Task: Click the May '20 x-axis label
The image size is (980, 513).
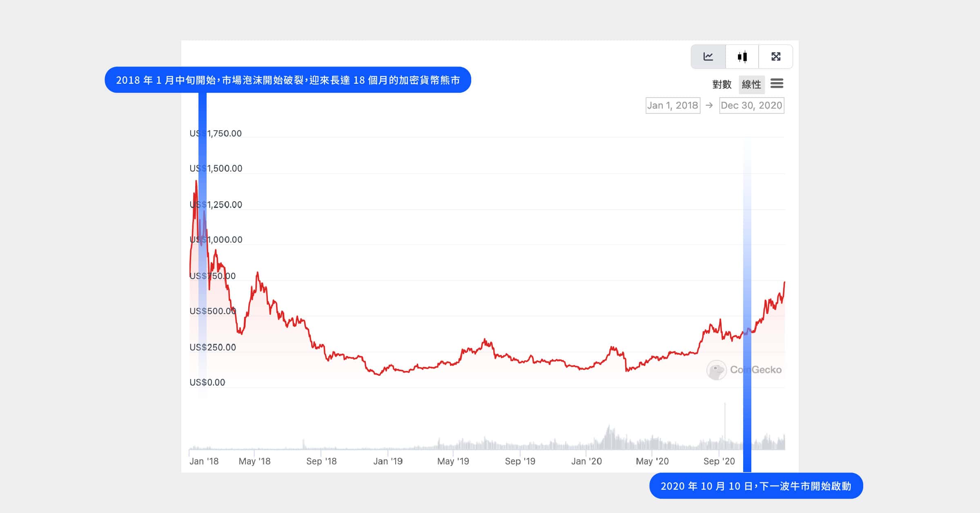Action: click(652, 462)
